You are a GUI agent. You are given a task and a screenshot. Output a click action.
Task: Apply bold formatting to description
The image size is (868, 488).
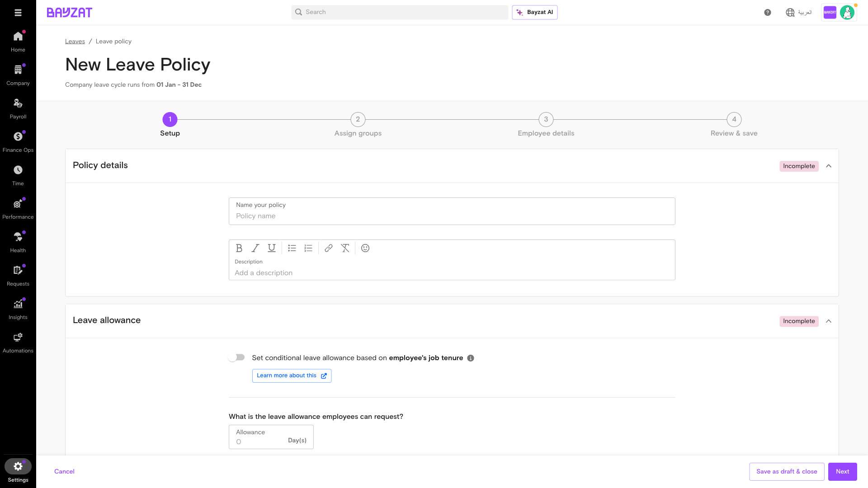pyautogui.click(x=239, y=248)
